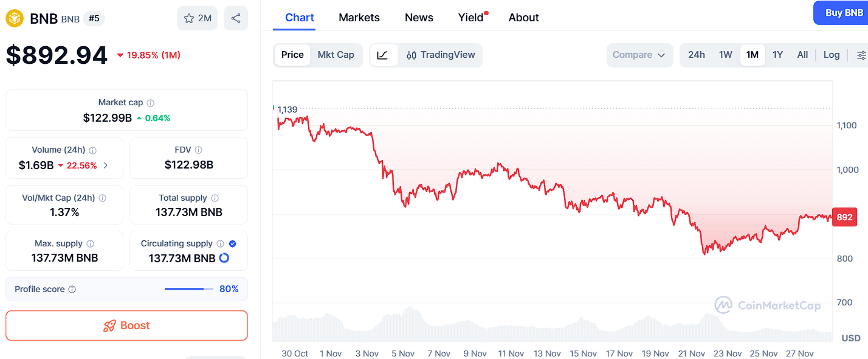The height and width of the screenshot is (359, 868).
Task: Expand the Volume (24h) chevron arrow
Action: click(x=106, y=166)
